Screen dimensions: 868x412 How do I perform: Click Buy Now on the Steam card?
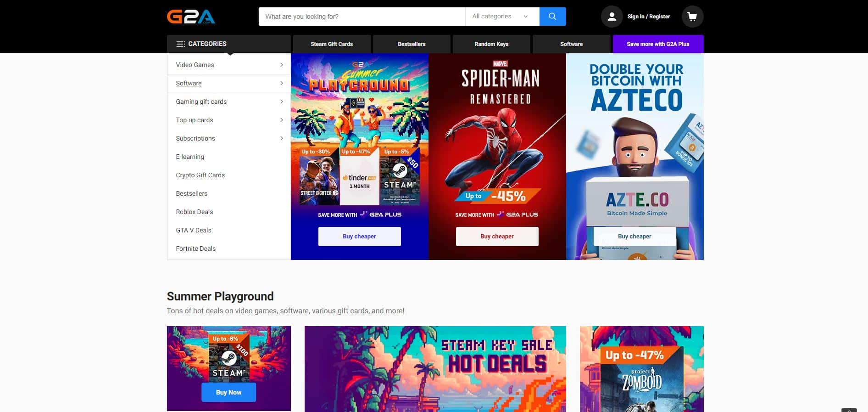[228, 392]
